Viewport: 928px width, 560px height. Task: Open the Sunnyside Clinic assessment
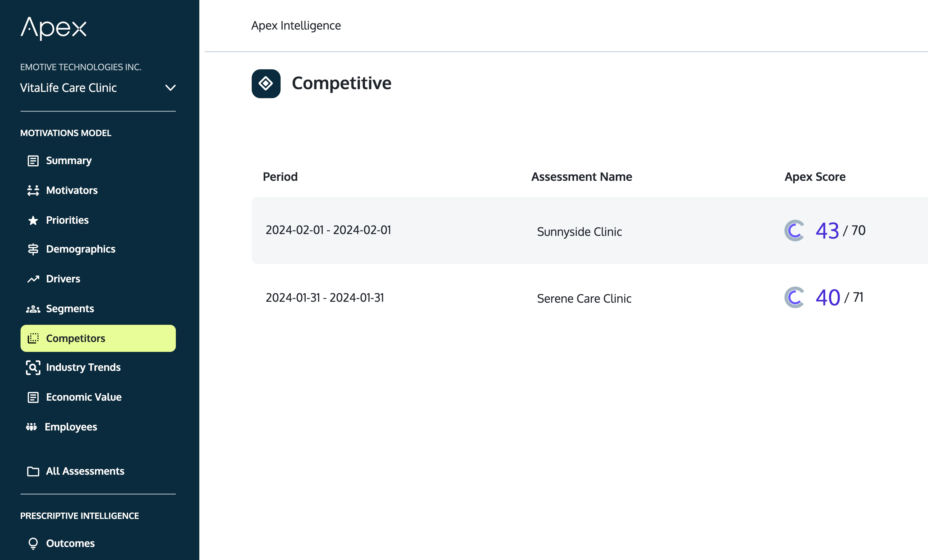pos(579,232)
